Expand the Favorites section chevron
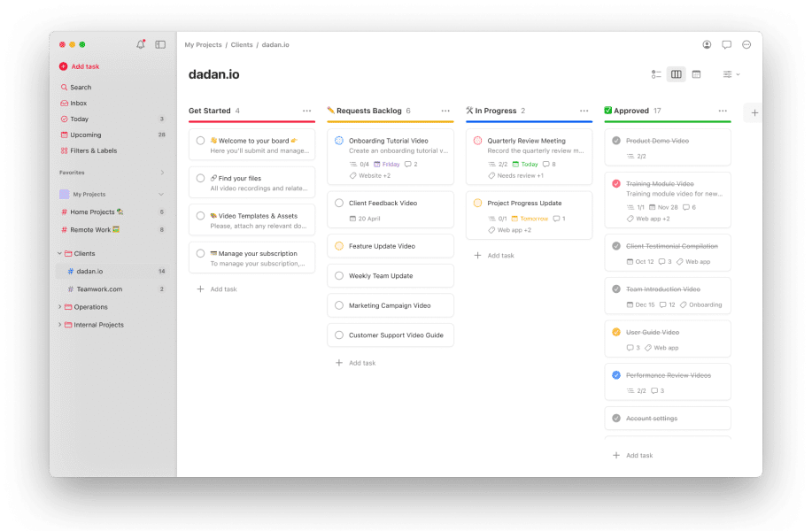The image size is (812, 531). [x=162, y=173]
